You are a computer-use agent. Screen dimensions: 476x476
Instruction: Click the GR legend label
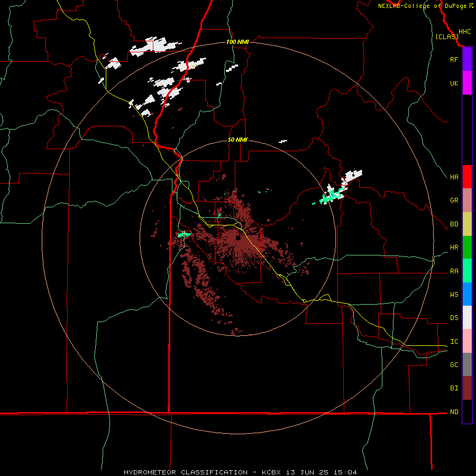pyautogui.click(x=454, y=200)
